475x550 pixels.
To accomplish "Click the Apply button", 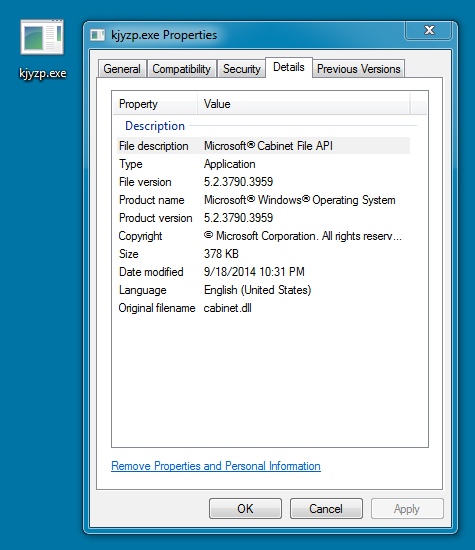I will point(407,509).
